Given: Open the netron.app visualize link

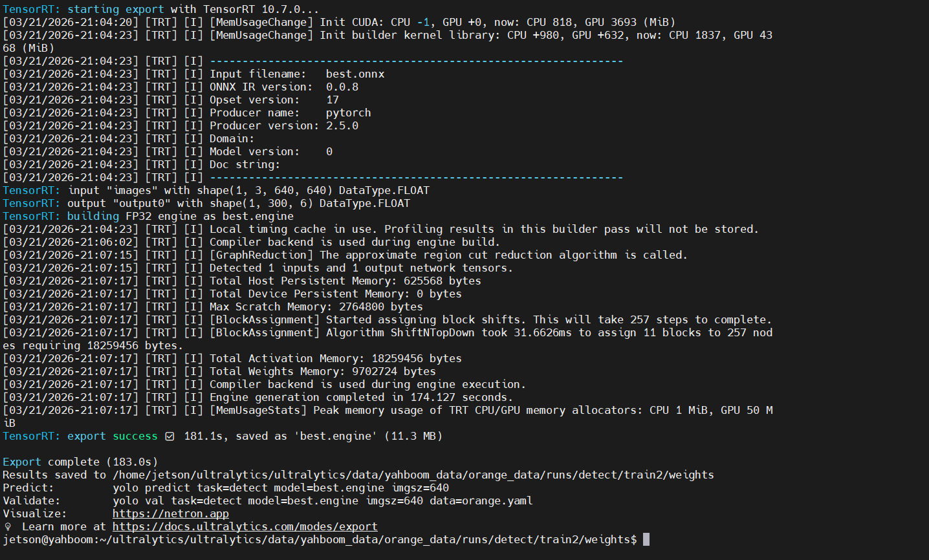Looking at the screenshot, I should point(171,513).
